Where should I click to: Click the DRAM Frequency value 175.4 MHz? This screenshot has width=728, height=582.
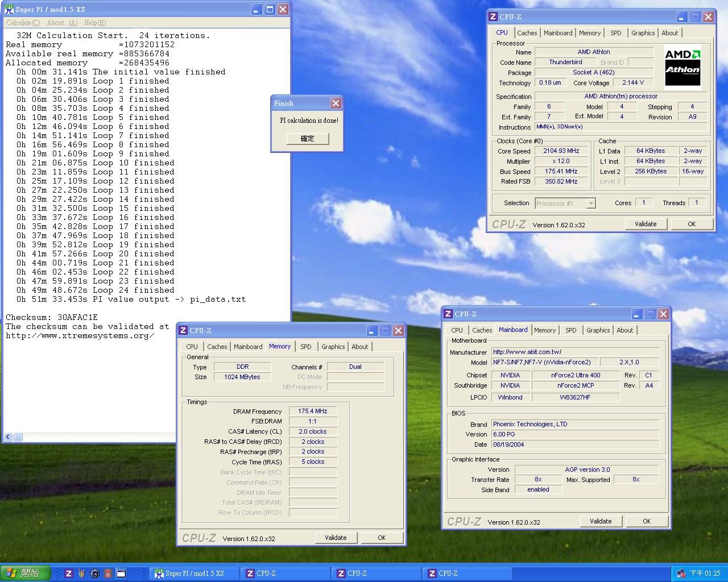(x=313, y=411)
